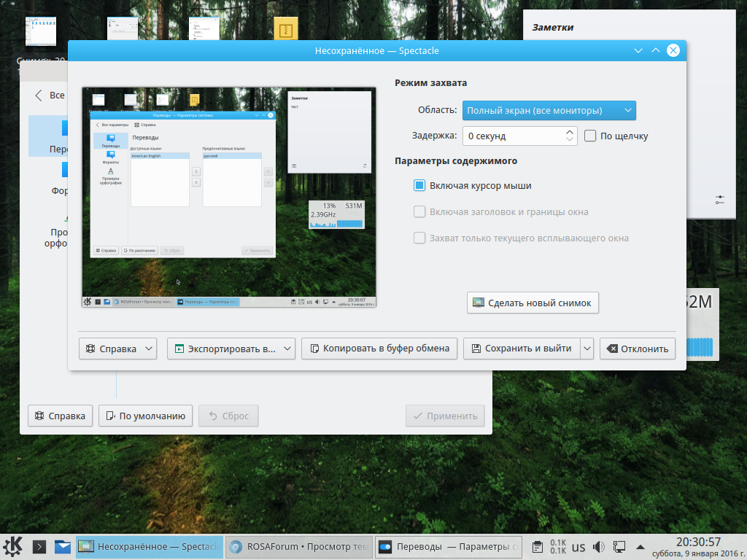This screenshot has width=747, height=560.
Task: Click Сделать новый снимок button
Action: tap(533, 303)
